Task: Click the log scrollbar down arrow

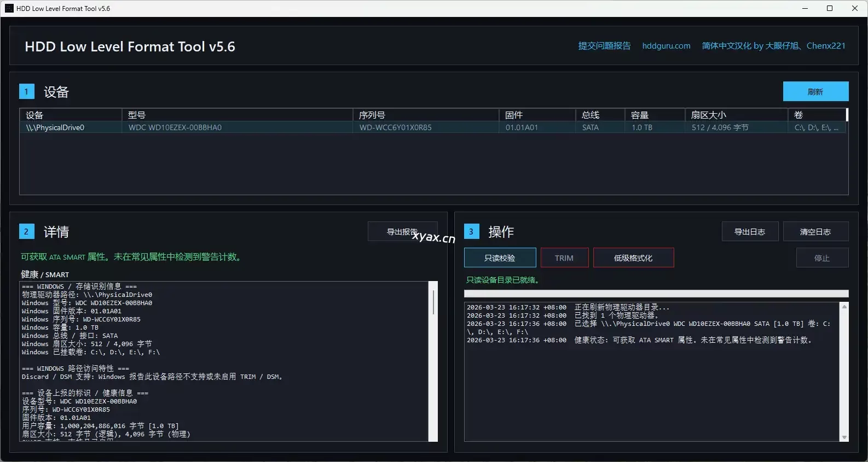Action: pyautogui.click(x=844, y=437)
